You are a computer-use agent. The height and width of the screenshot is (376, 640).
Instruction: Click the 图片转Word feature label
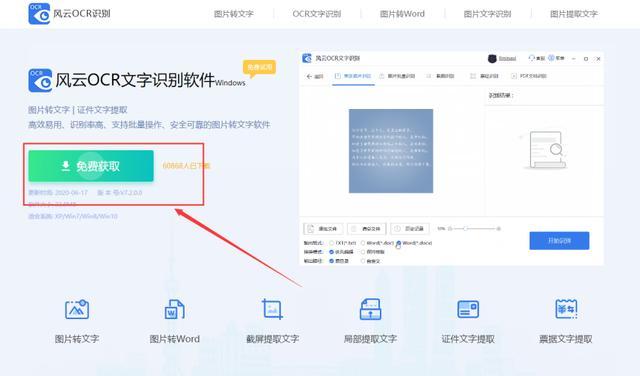point(174,339)
